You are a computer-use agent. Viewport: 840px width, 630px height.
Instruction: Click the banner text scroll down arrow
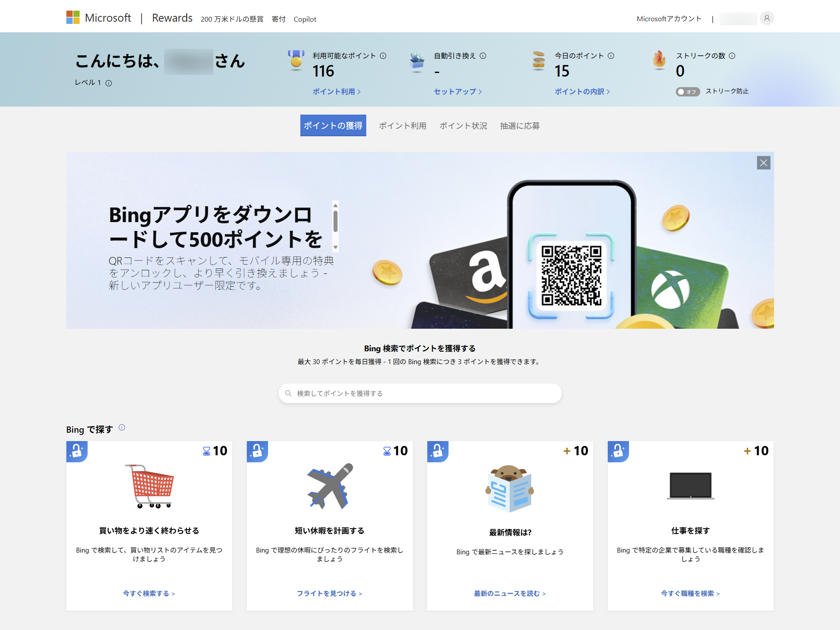point(336,247)
